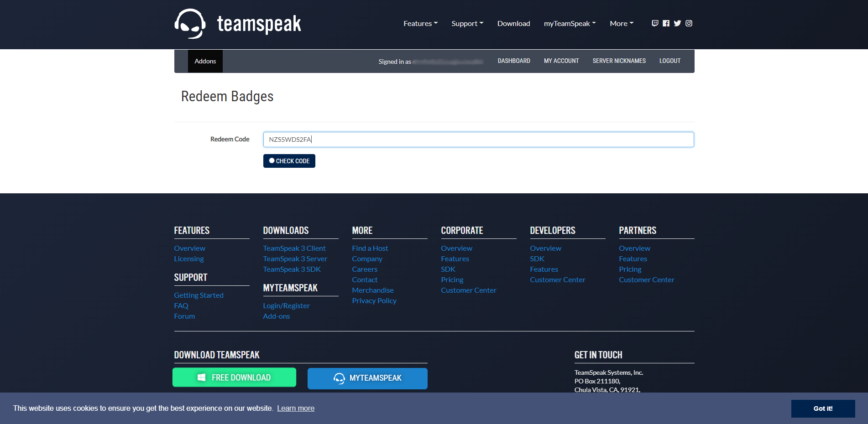The width and height of the screenshot is (868, 424).
Task: Expand the Support dropdown menu
Action: 467,23
